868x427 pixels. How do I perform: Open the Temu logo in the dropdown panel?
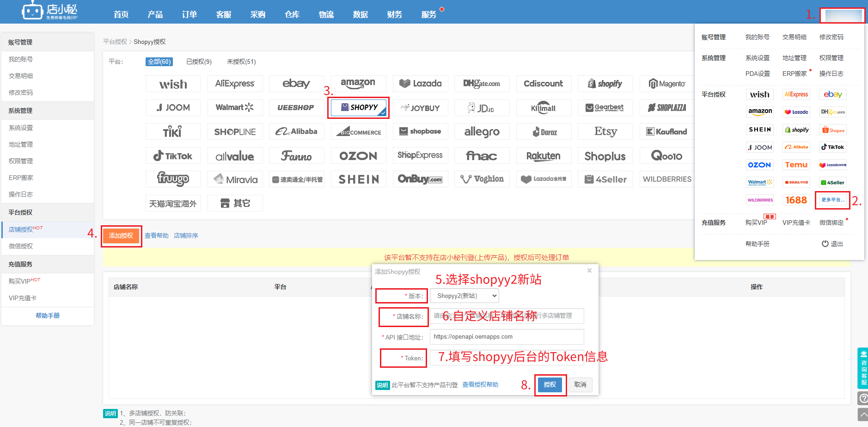pos(796,165)
